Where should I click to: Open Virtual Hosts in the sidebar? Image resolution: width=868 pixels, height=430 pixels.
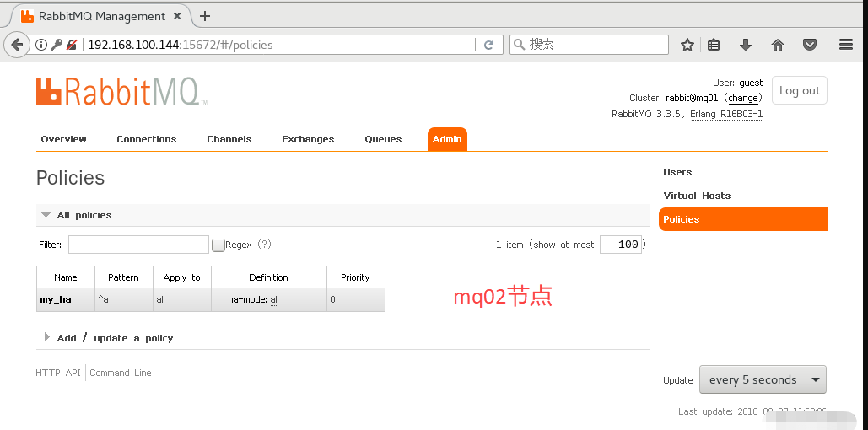point(697,196)
